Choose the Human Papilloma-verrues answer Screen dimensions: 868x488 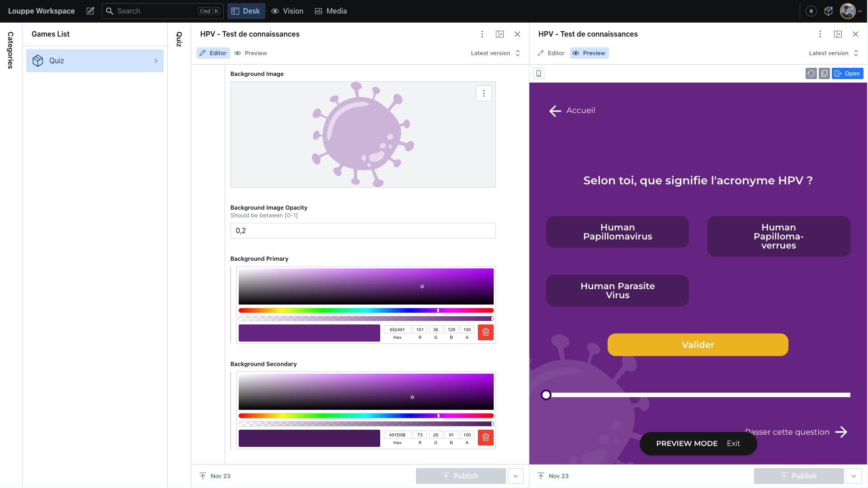coord(778,236)
